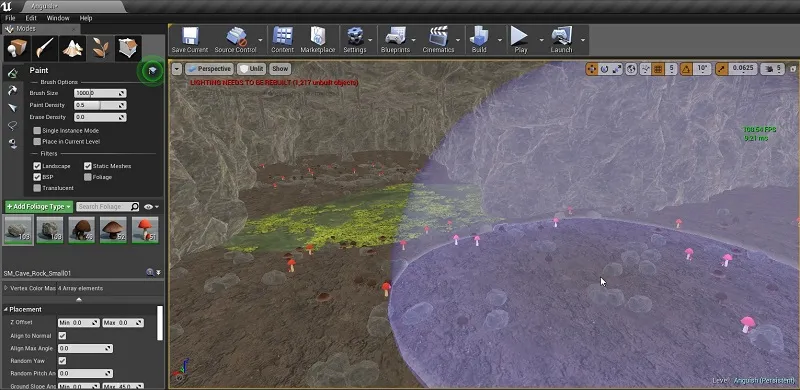Select rotate gizmo mode in viewport
Viewport: 800px width, 390px height.
point(605,68)
